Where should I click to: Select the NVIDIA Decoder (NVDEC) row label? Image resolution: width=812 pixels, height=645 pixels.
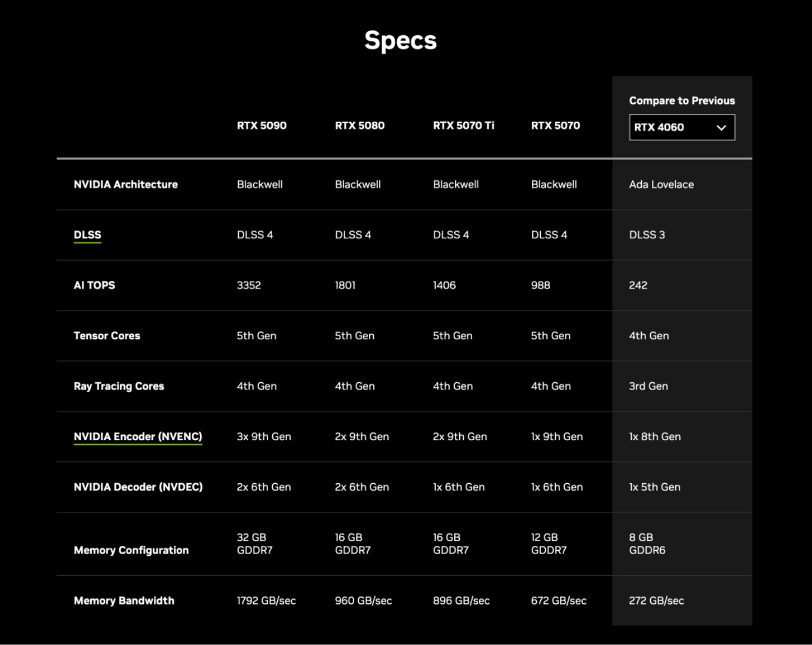[138, 487]
